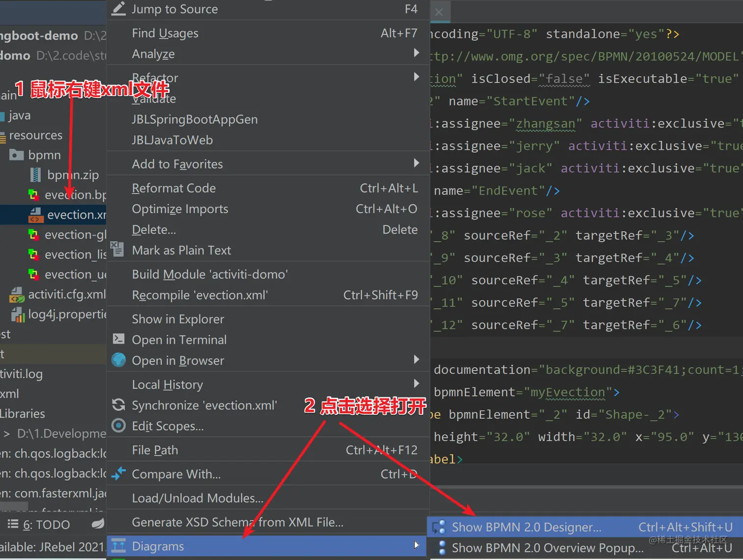Image resolution: width=743 pixels, height=560 pixels.
Task: Click the Diagrams menu icon
Action: [118, 545]
